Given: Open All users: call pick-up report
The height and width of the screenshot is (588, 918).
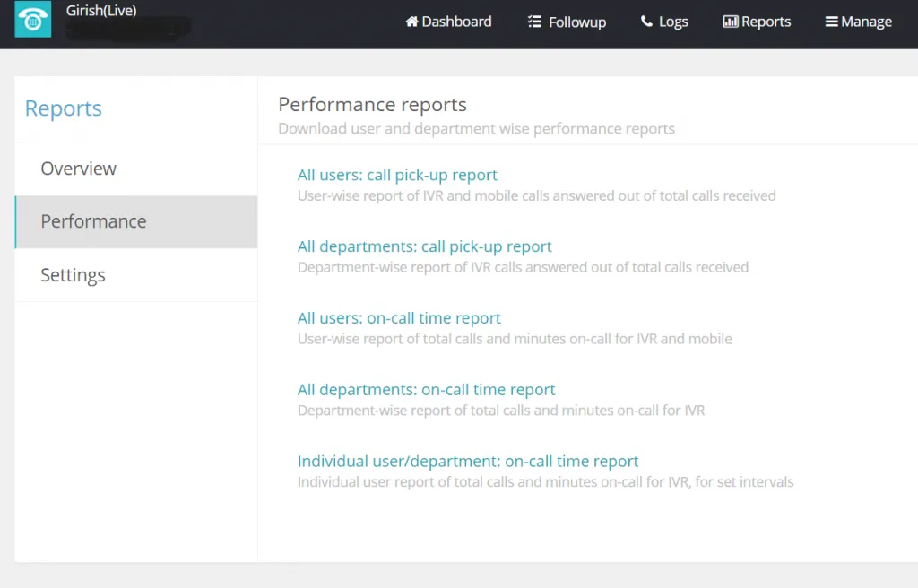Looking at the screenshot, I should pos(397,175).
